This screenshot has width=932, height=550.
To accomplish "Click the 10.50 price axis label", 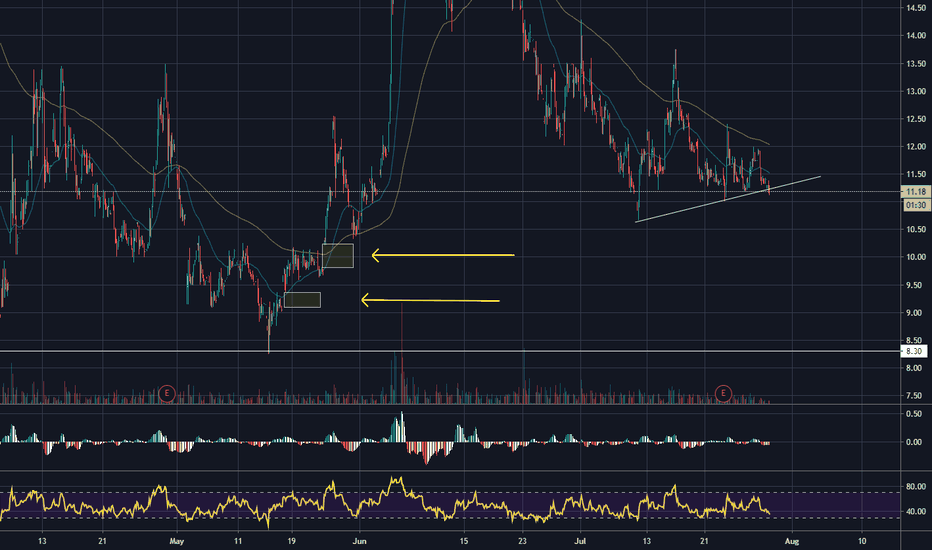I will point(915,230).
